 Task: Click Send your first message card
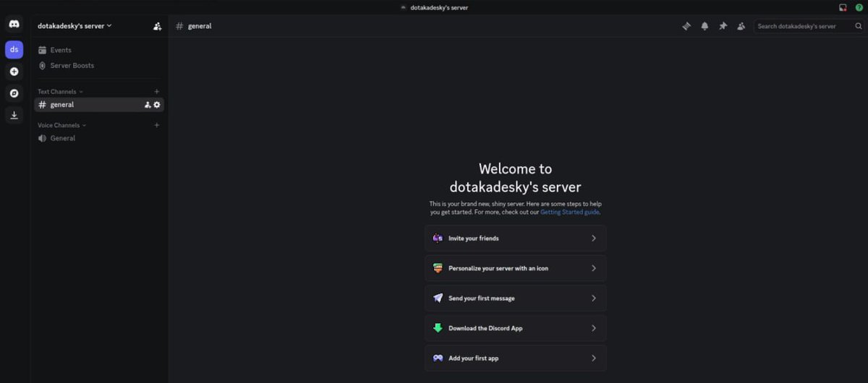(516, 298)
